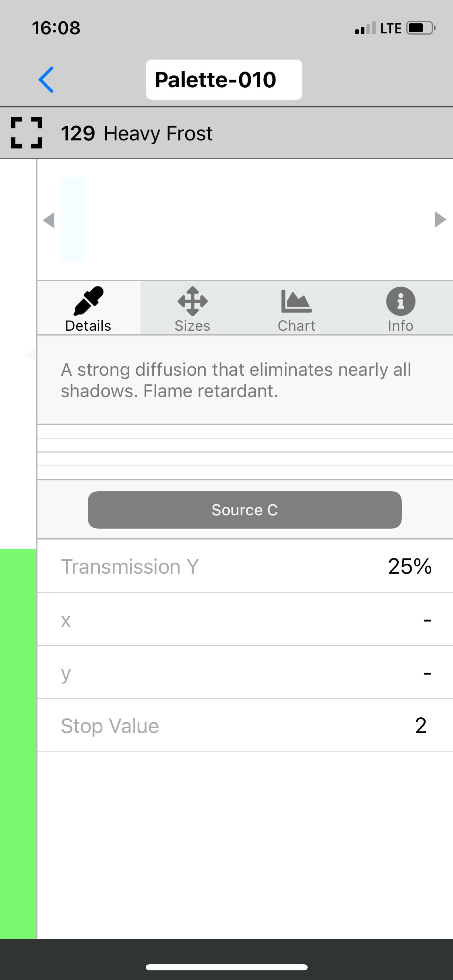This screenshot has width=453, height=980.
Task: Select the Stop Value row
Action: 245,725
